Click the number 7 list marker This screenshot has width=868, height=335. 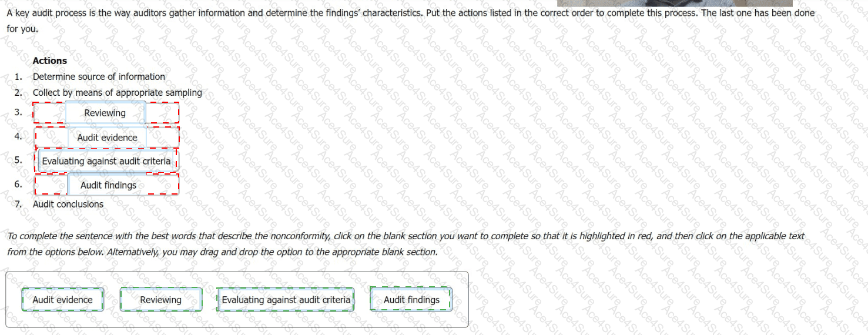[18, 204]
